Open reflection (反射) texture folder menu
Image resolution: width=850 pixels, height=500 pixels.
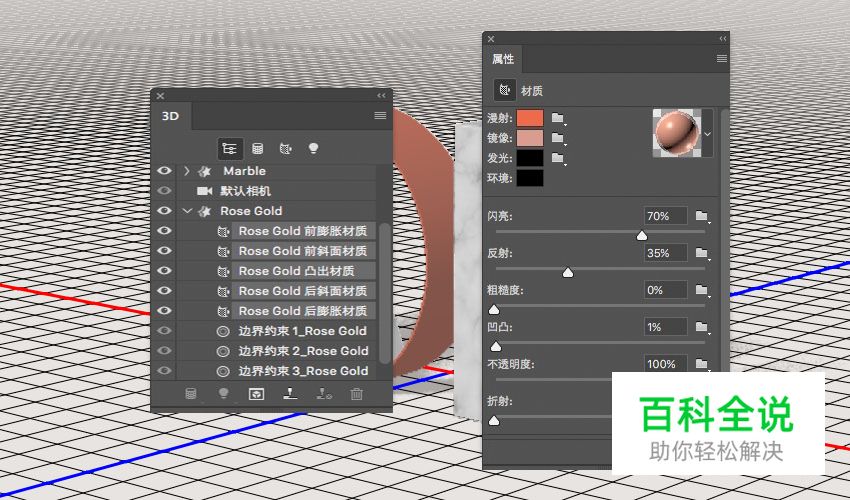(703, 253)
